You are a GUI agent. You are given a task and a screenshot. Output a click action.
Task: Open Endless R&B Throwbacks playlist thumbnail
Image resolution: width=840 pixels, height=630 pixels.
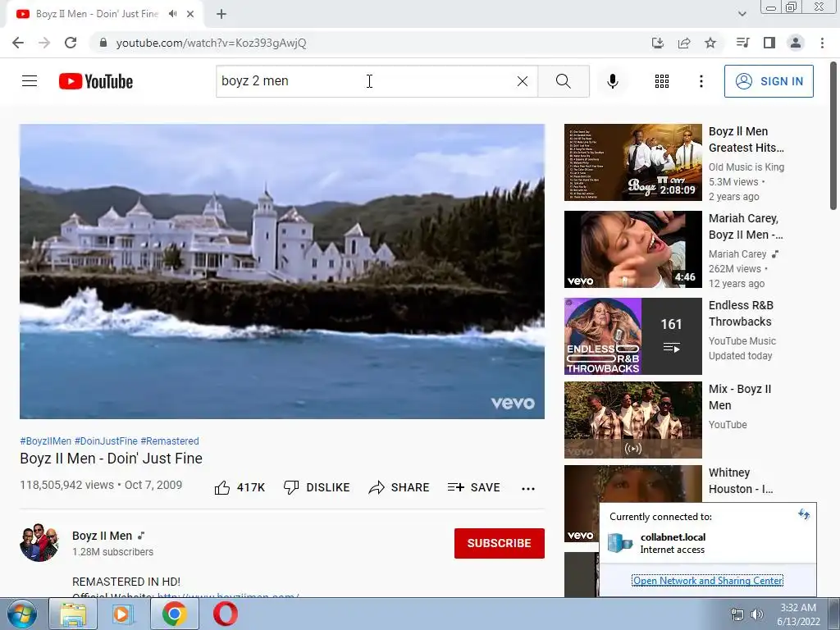tap(632, 336)
